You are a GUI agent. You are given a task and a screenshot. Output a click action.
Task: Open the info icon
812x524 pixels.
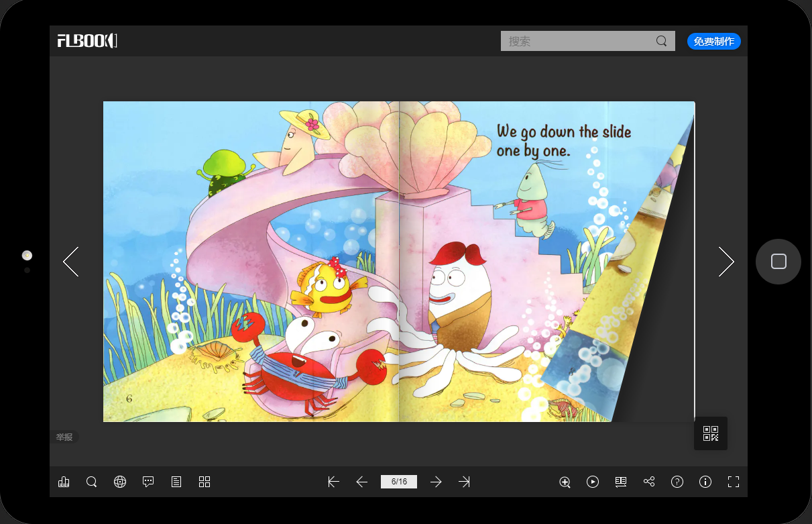click(705, 482)
